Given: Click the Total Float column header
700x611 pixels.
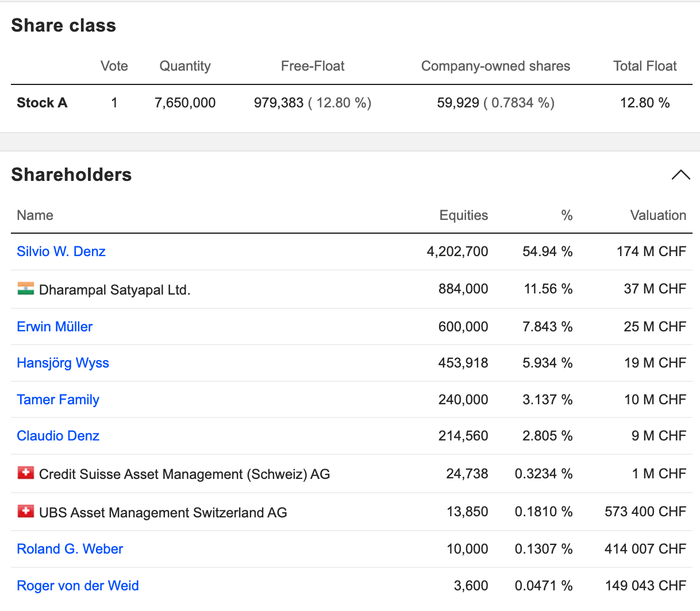Looking at the screenshot, I should click(x=645, y=66).
